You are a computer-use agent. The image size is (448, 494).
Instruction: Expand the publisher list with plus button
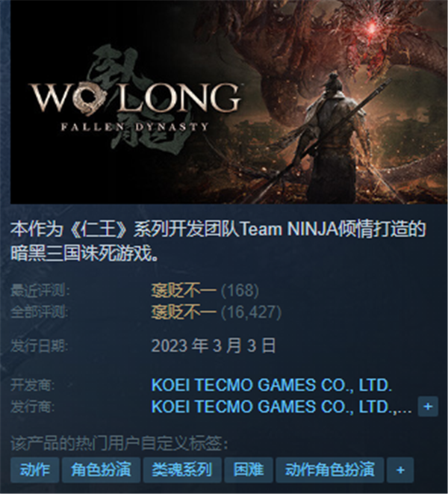coord(428,407)
